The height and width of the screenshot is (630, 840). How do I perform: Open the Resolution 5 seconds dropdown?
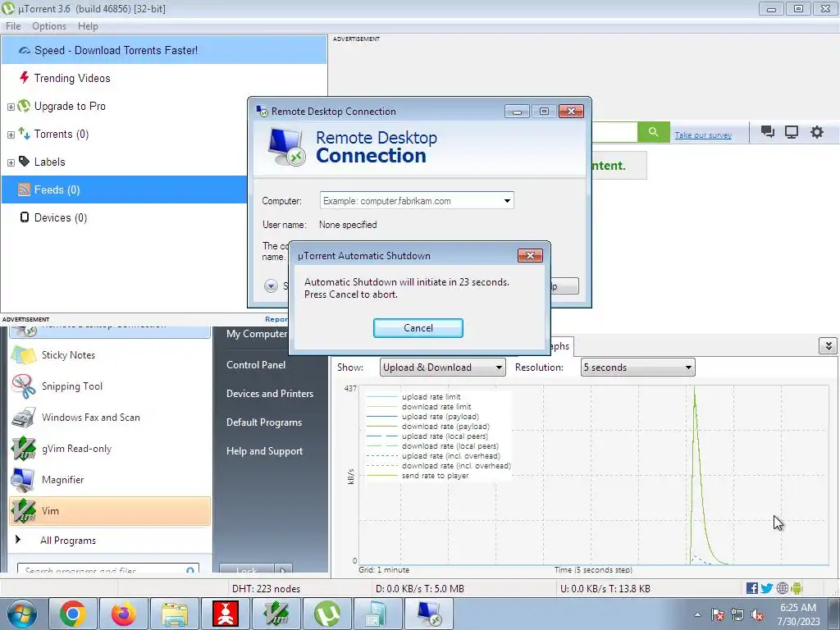point(637,367)
